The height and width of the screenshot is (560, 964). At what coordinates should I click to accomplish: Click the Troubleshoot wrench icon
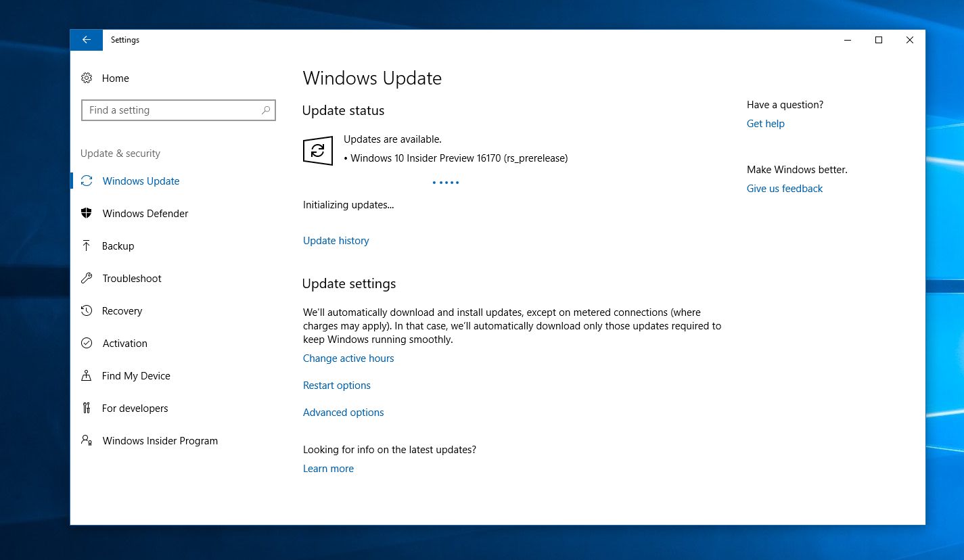click(87, 279)
